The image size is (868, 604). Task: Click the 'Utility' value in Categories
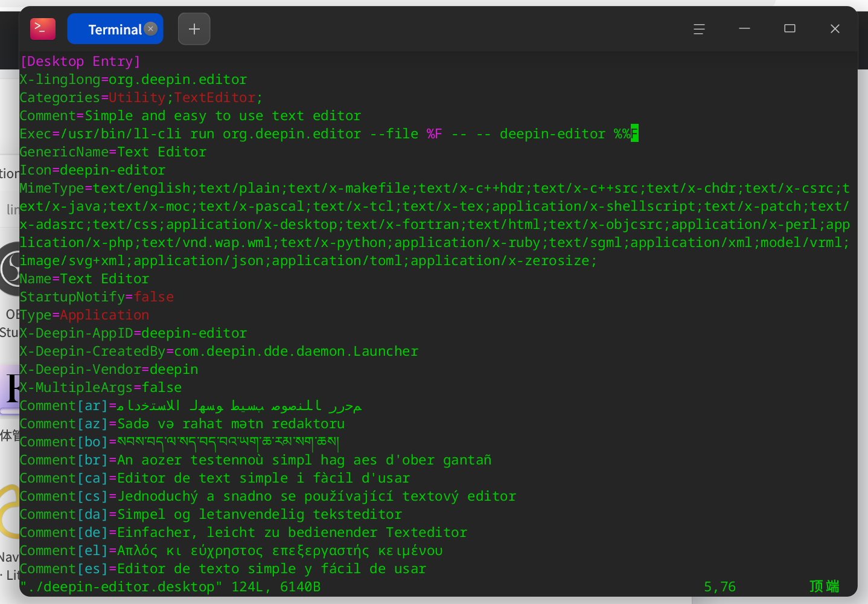pos(137,98)
